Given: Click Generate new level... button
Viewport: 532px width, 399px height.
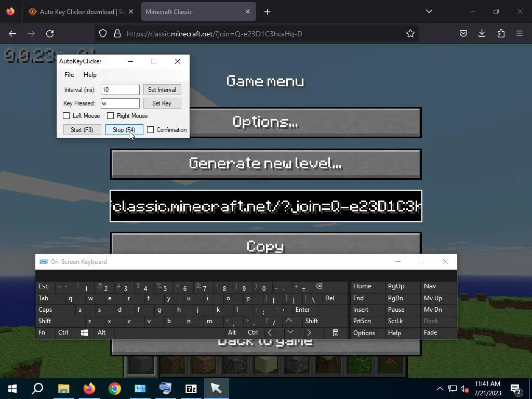Looking at the screenshot, I should tap(266, 164).
